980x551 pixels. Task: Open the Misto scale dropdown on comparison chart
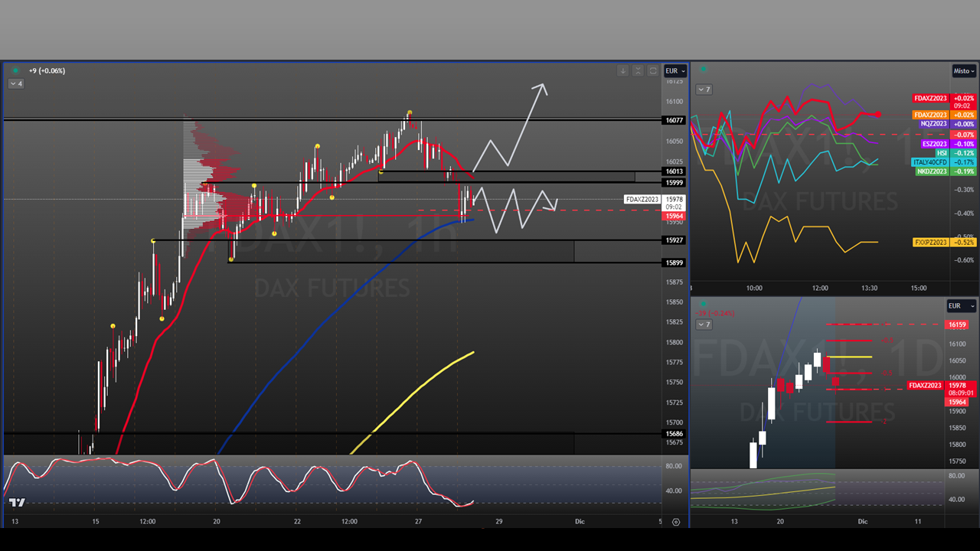tap(964, 70)
